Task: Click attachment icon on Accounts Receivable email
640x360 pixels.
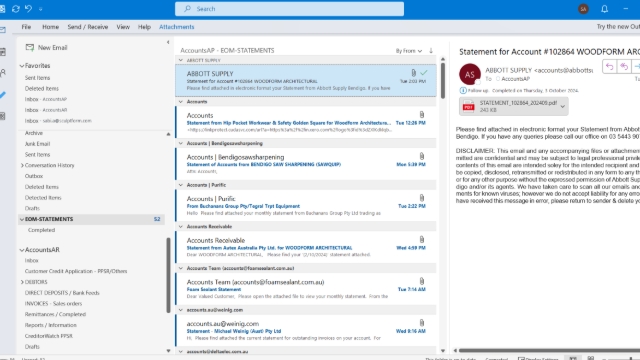Action: [x=422, y=239]
